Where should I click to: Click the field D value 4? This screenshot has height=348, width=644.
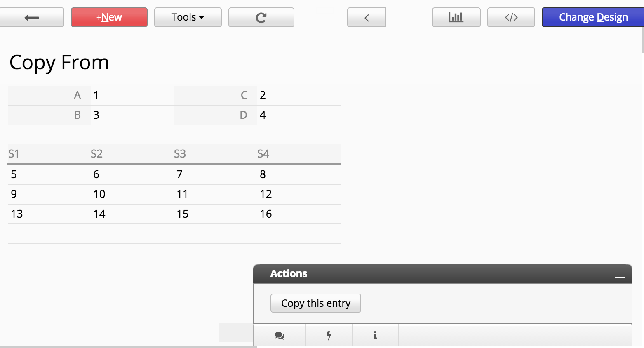click(x=263, y=115)
